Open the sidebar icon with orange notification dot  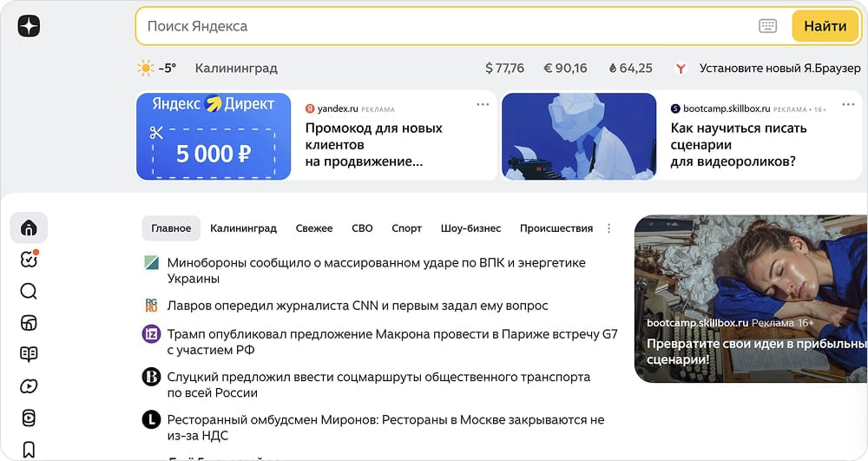[29, 259]
